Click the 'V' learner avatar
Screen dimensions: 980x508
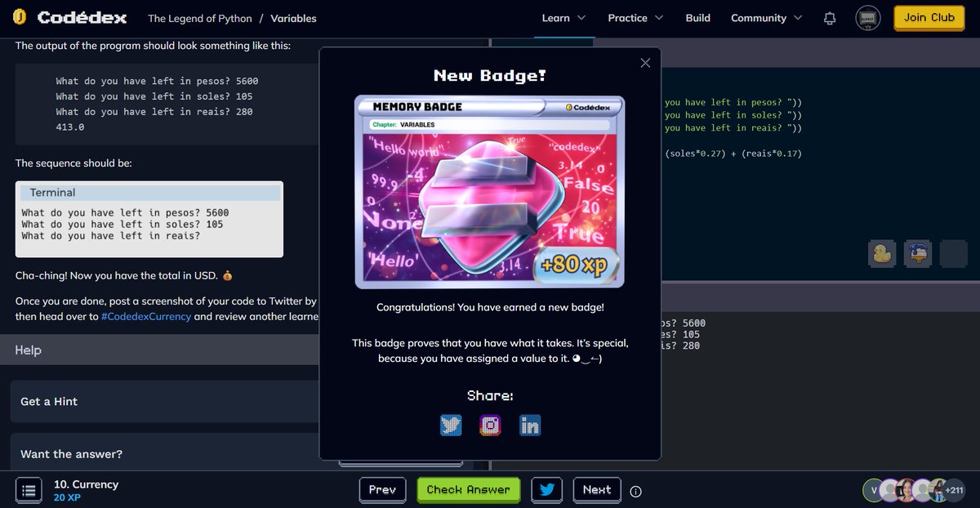click(x=874, y=490)
